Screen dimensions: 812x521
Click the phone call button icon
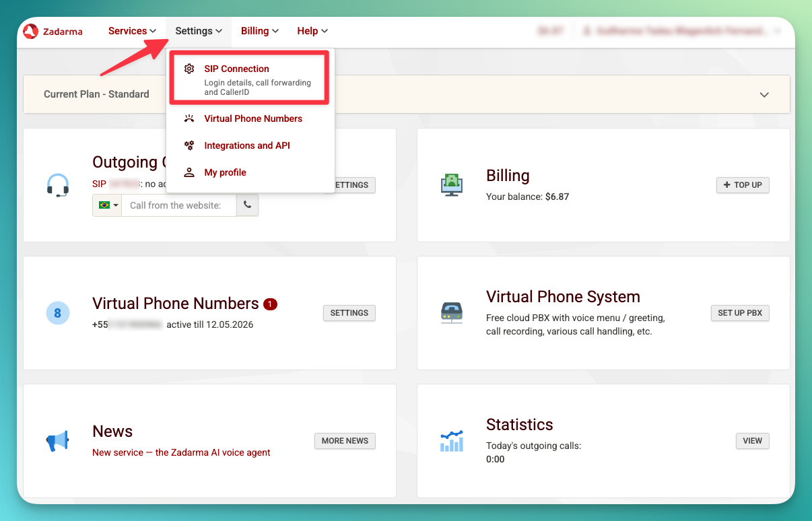click(247, 205)
